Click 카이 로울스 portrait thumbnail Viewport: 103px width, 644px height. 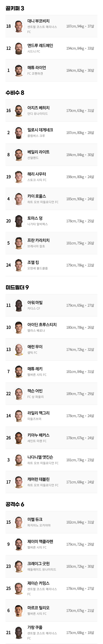point(18,199)
